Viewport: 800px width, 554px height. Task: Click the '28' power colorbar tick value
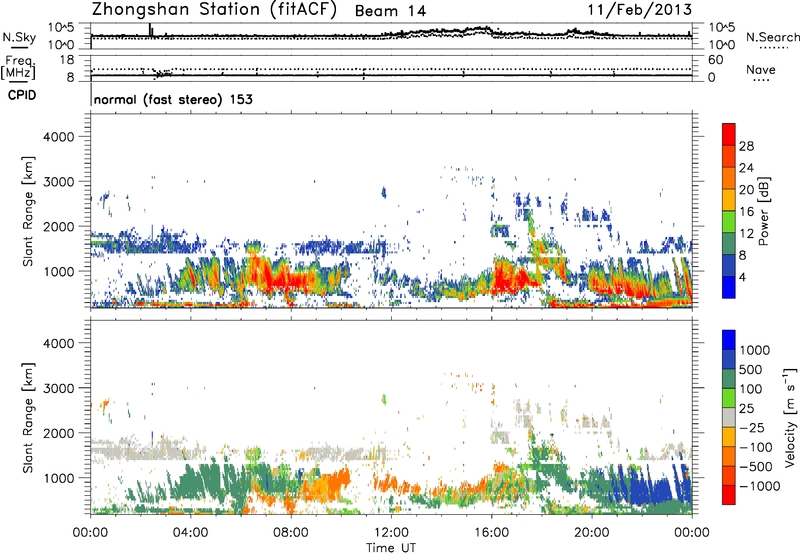point(746,146)
